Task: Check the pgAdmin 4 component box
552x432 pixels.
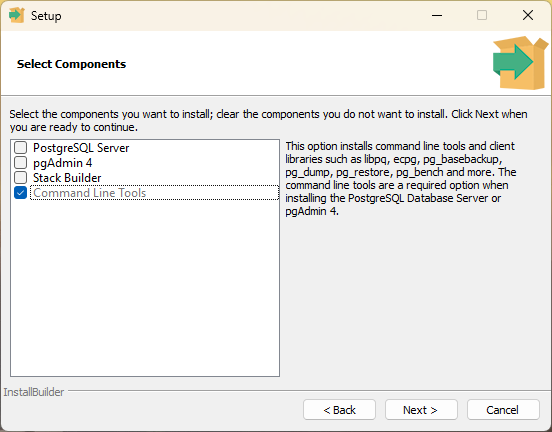Action: point(20,163)
